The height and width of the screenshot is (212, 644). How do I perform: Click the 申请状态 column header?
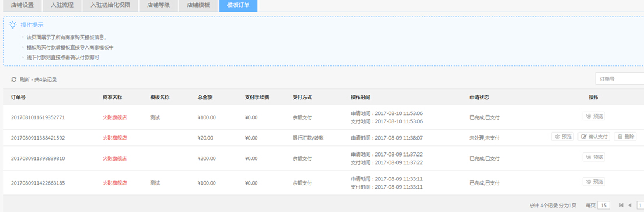point(479,98)
